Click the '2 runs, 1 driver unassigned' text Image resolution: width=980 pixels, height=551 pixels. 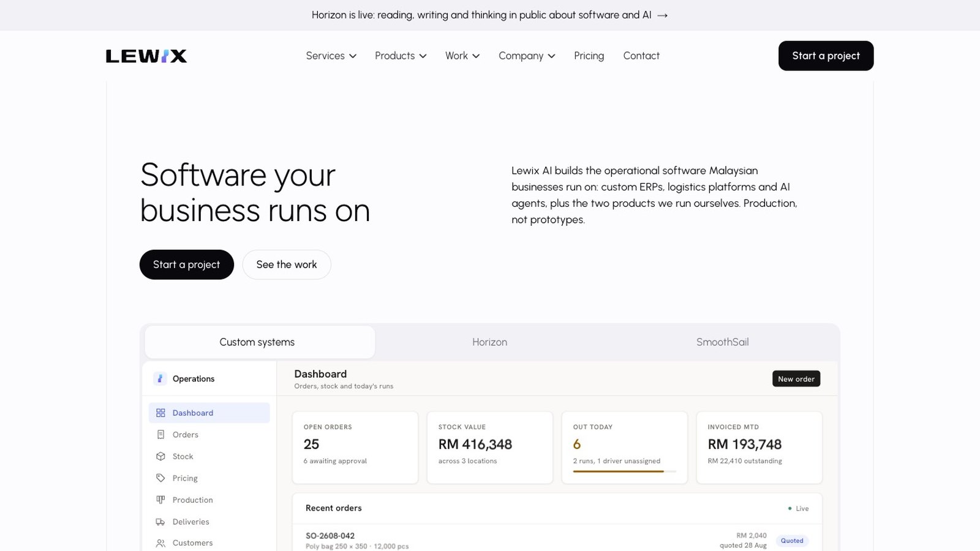tap(617, 461)
